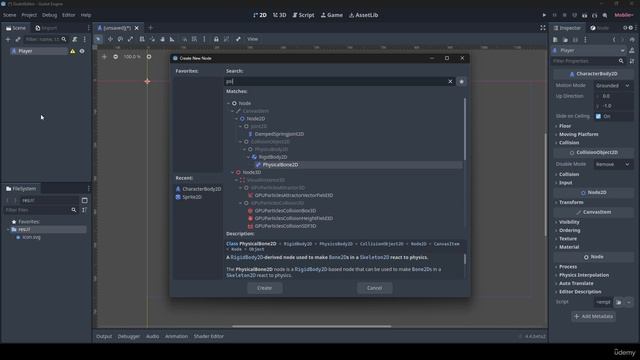
Task: Click the zoom out icon in viewport
Action: click(x=116, y=57)
